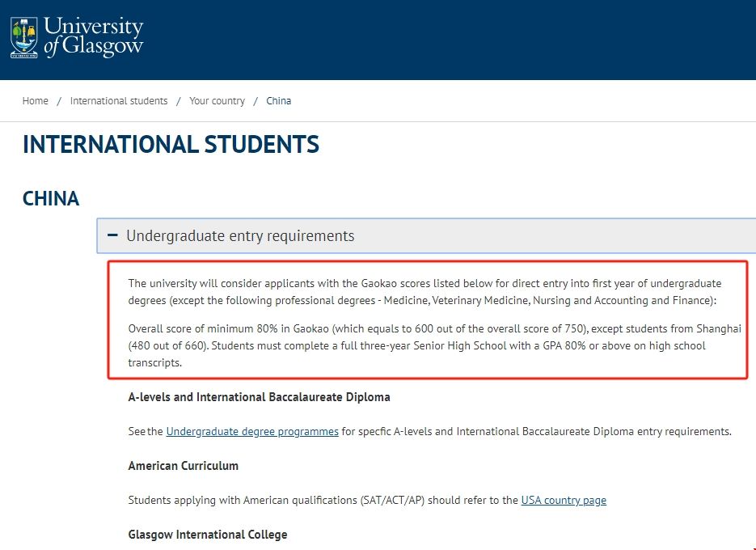Click the A-levels and International Baccalaureate heading
The height and width of the screenshot is (550, 756).
259,397
